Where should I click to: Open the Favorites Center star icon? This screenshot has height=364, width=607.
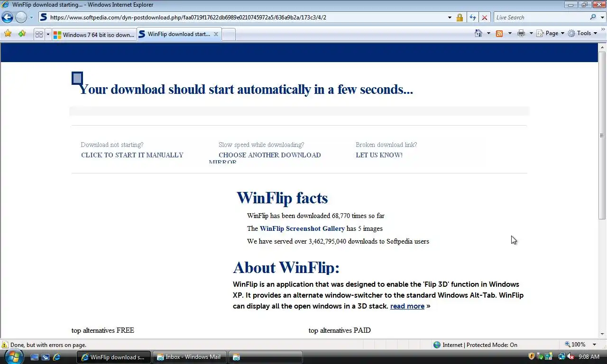click(8, 34)
